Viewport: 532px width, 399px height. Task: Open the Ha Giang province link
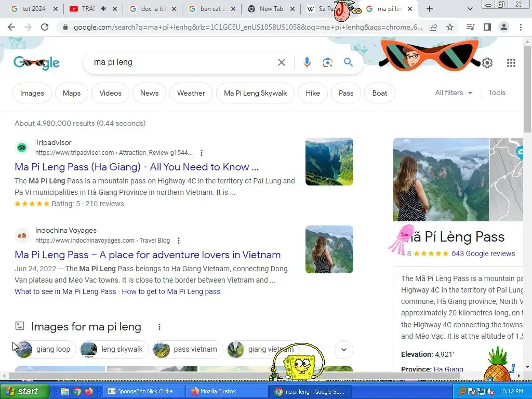click(x=448, y=369)
